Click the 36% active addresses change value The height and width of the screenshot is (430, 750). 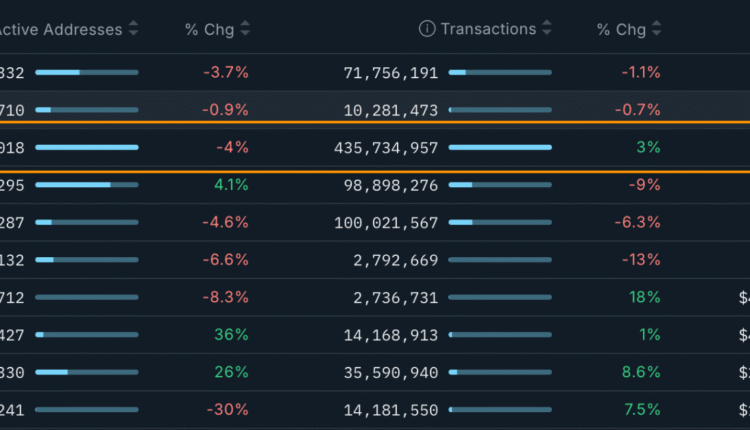point(231,334)
